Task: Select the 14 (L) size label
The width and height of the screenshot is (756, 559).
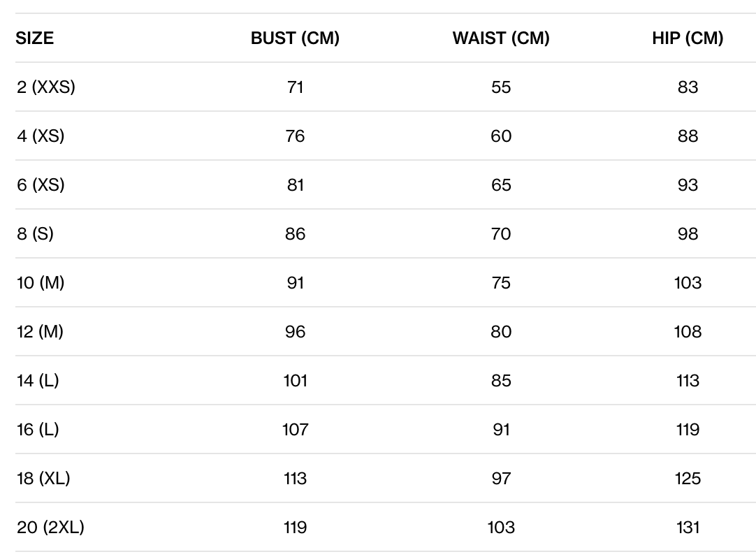Action: [38, 381]
